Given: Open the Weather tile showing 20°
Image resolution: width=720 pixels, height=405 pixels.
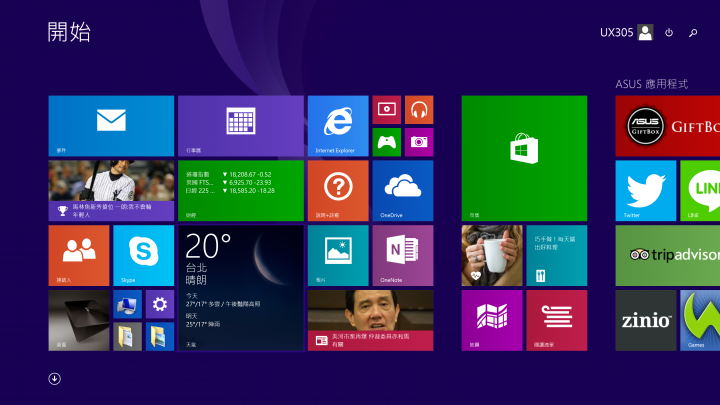Looking at the screenshot, I should click(x=241, y=288).
